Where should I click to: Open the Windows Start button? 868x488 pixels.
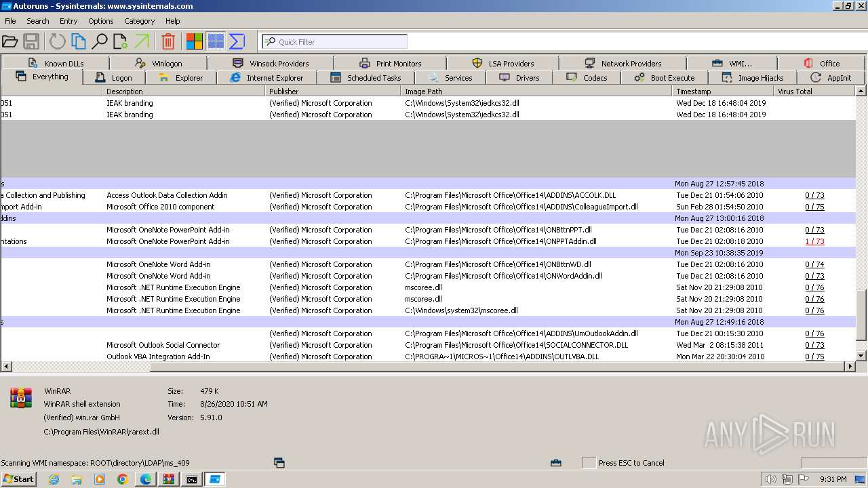coord(18,479)
